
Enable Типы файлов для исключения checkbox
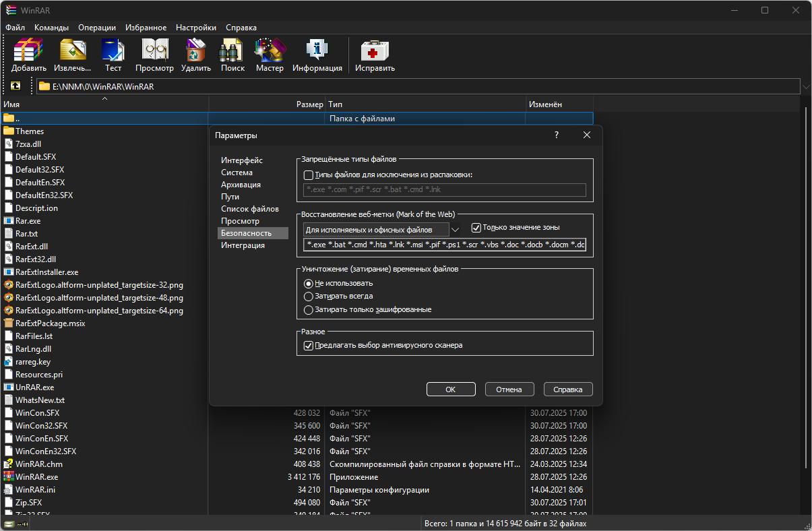(x=309, y=175)
